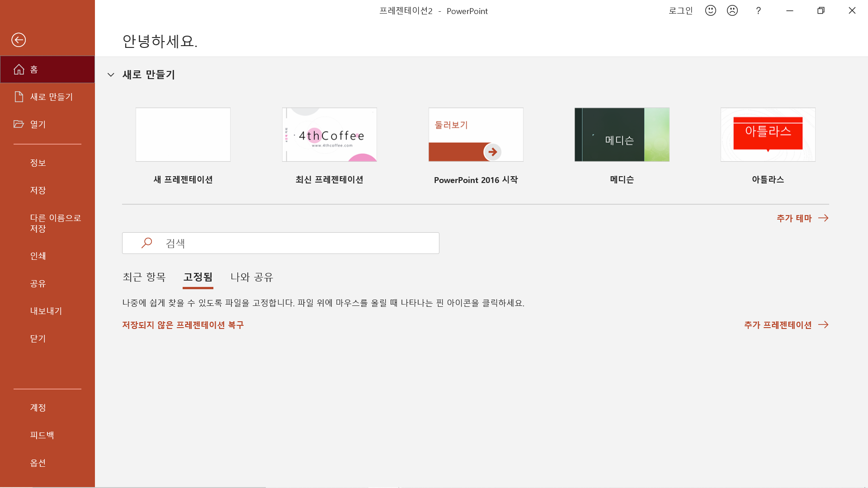
Task: Click the frowning face feedback icon
Action: [x=732, y=10]
